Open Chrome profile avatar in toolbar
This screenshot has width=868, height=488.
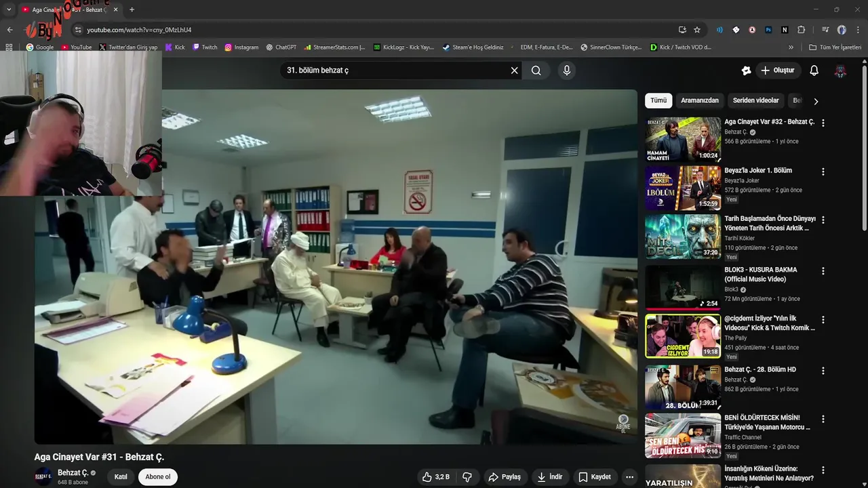842,30
